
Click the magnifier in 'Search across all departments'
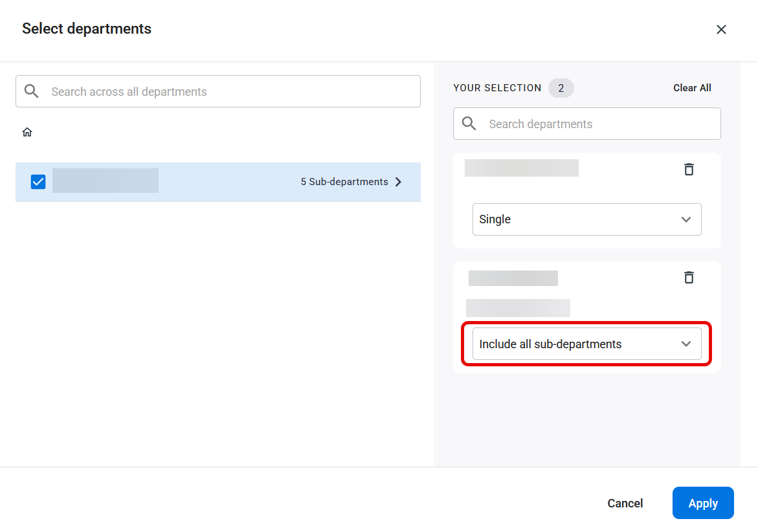(32, 91)
